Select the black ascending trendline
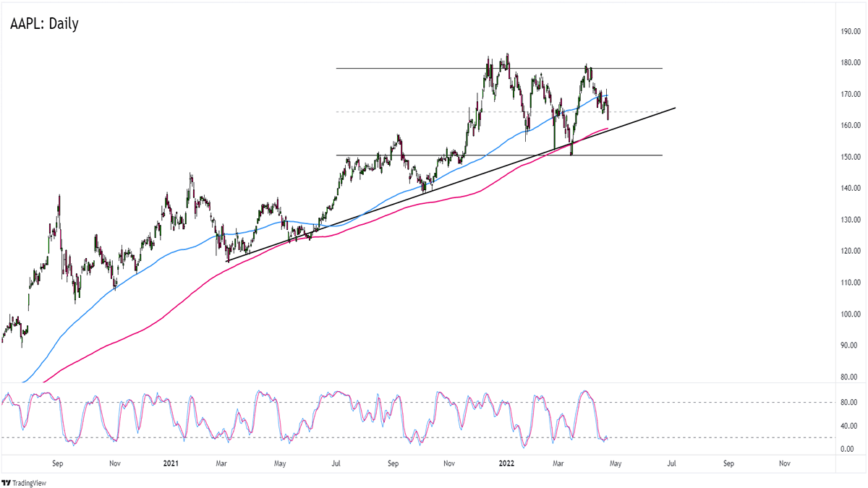Screen dimensions: 868x488 451,184
